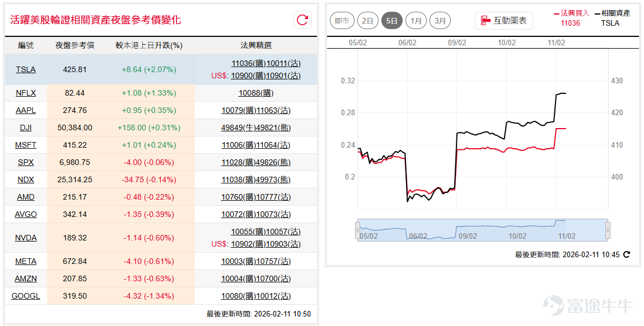This screenshot has height=326, width=644.
Task: Open warrant 10012(沽) for GOOGL
Action: [273, 296]
